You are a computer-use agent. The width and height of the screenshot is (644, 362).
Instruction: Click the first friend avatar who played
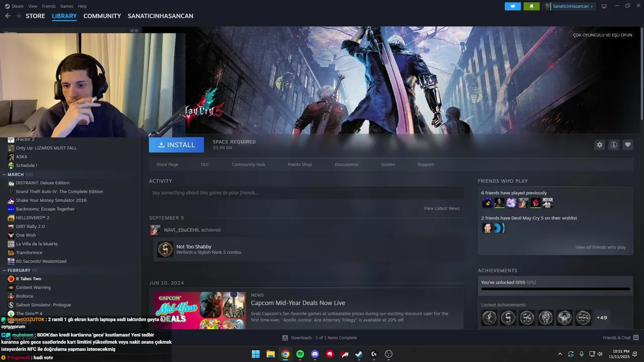(x=487, y=203)
